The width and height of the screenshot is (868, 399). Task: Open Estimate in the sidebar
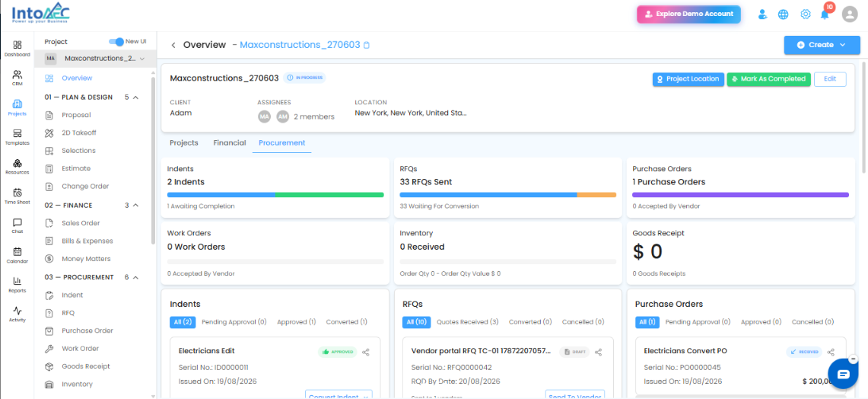[76, 168]
